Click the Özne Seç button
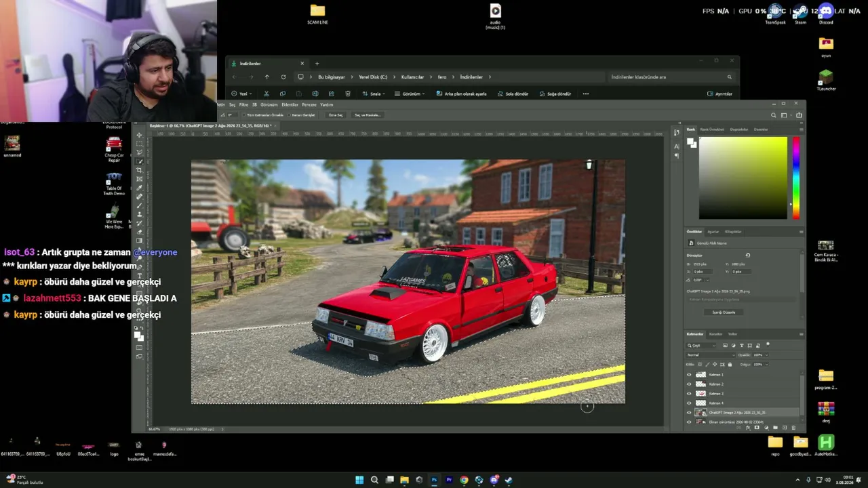 click(336, 115)
